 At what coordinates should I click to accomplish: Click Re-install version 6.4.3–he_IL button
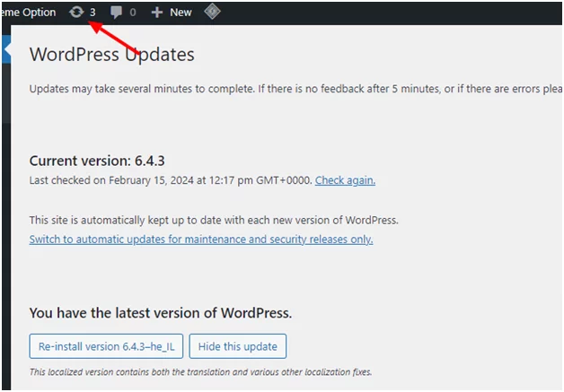[106, 346]
